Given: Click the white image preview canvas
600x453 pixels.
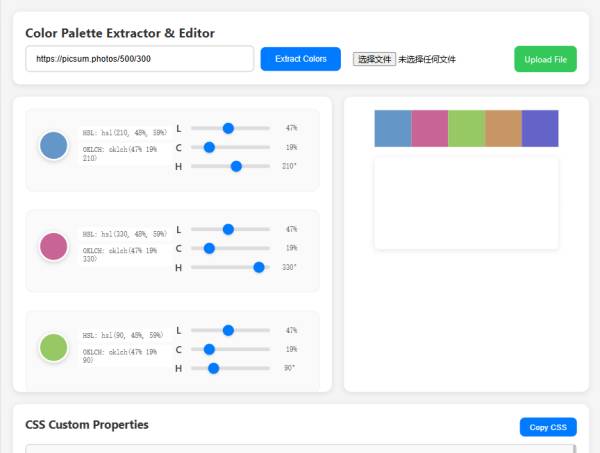Looking at the screenshot, I should pos(465,203).
